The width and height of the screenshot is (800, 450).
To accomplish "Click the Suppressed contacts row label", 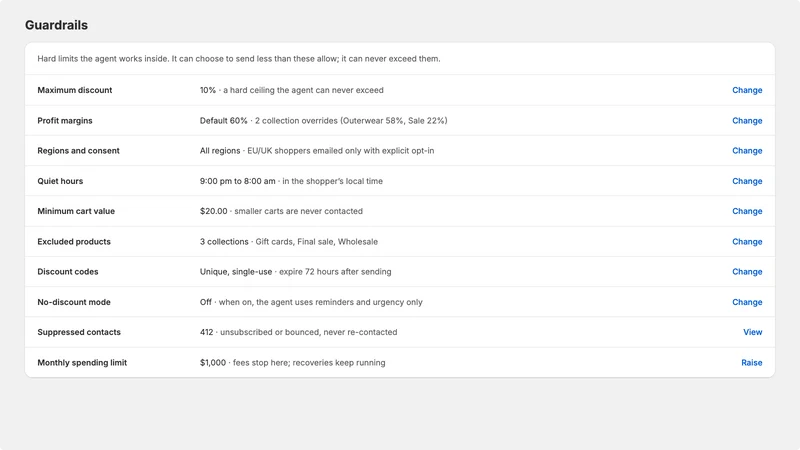I will [x=79, y=332].
